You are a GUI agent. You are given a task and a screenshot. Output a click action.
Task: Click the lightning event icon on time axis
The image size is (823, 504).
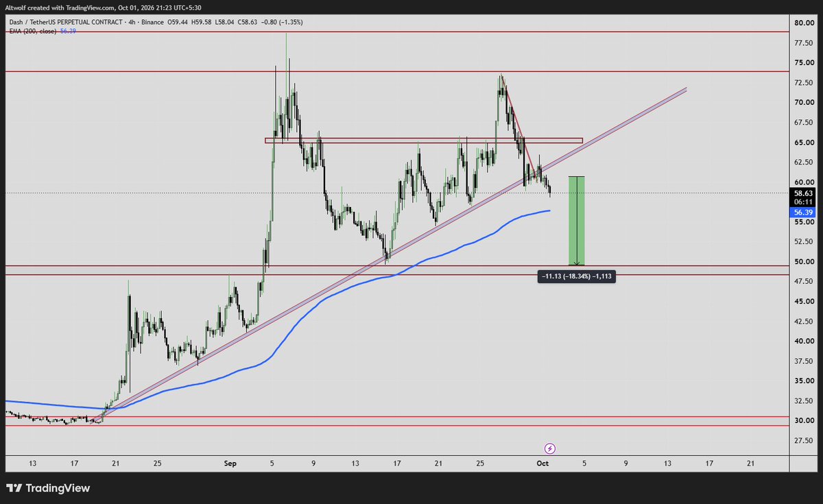pyautogui.click(x=550, y=448)
